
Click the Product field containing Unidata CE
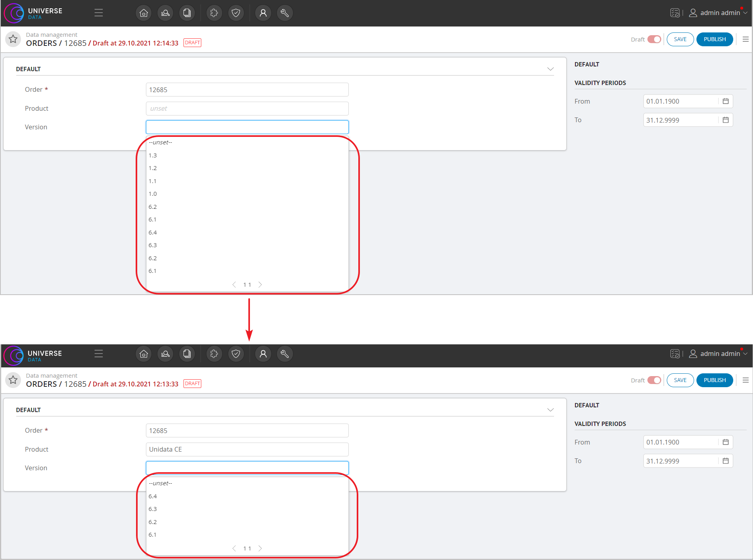pyautogui.click(x=247, y=449)
